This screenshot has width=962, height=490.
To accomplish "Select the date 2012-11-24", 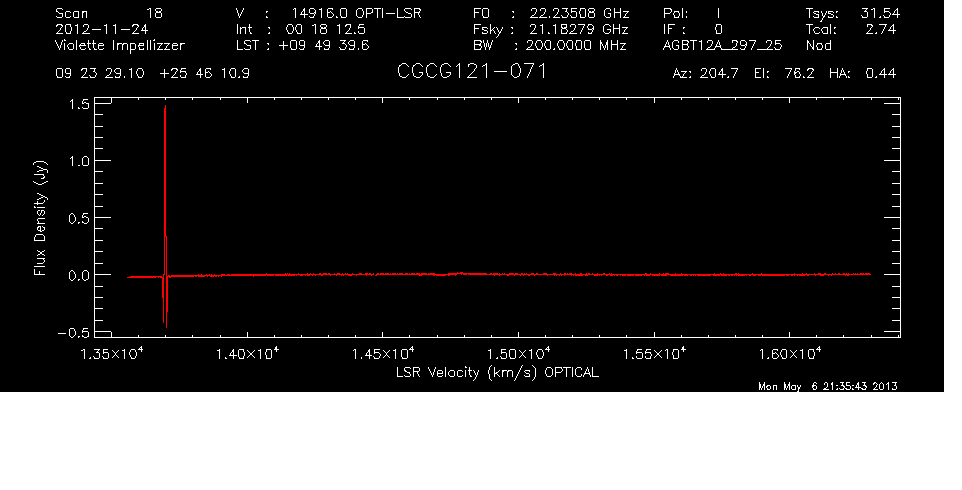I will pos(101,29).
